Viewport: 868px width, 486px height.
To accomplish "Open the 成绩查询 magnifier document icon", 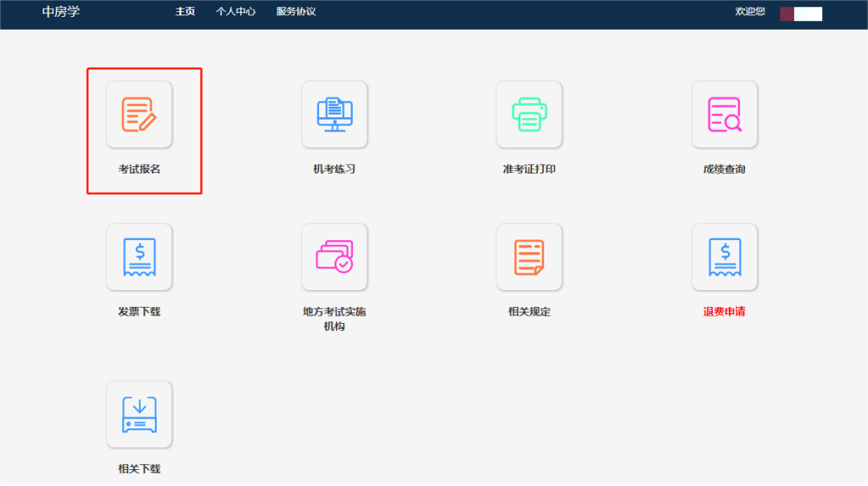I will point(724,114).
